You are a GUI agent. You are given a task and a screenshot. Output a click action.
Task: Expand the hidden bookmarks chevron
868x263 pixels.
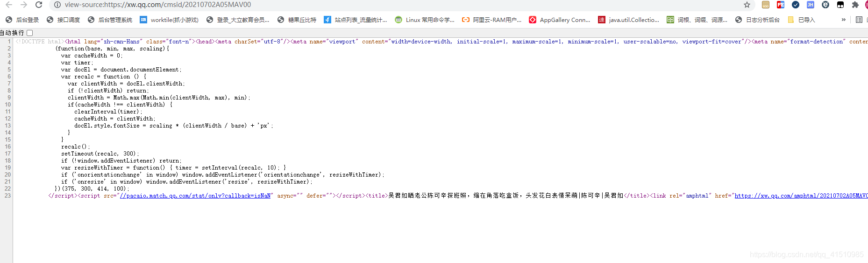point(843,20)
